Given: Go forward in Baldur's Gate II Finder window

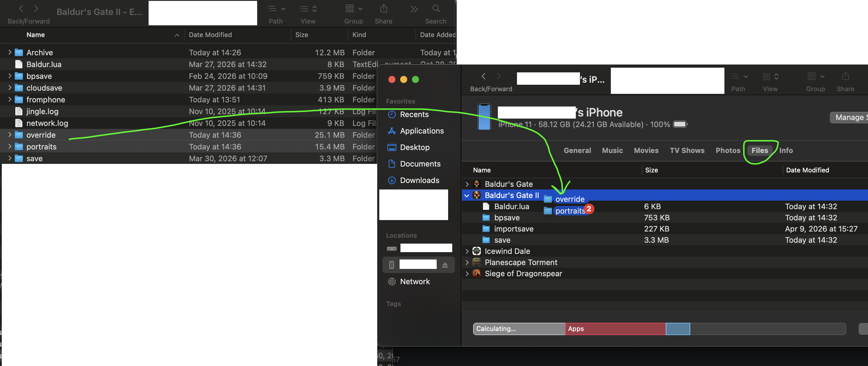Looking at the screenshot, I should (x=36, y=9).
